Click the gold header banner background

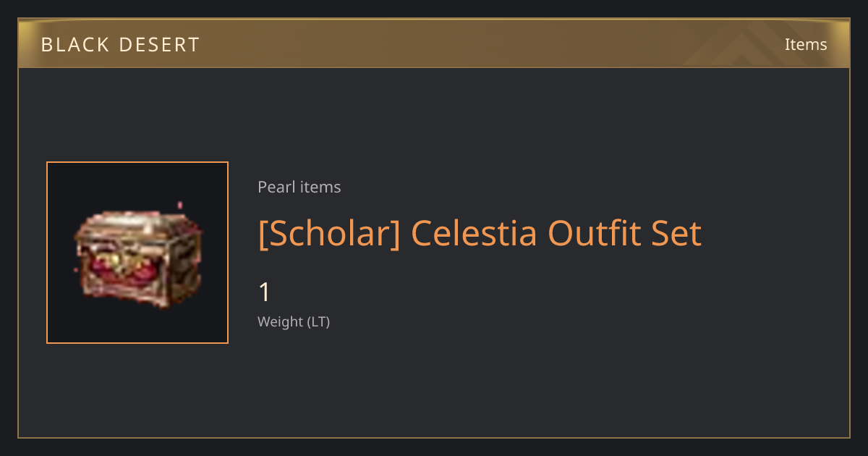[x=434, y=43]
